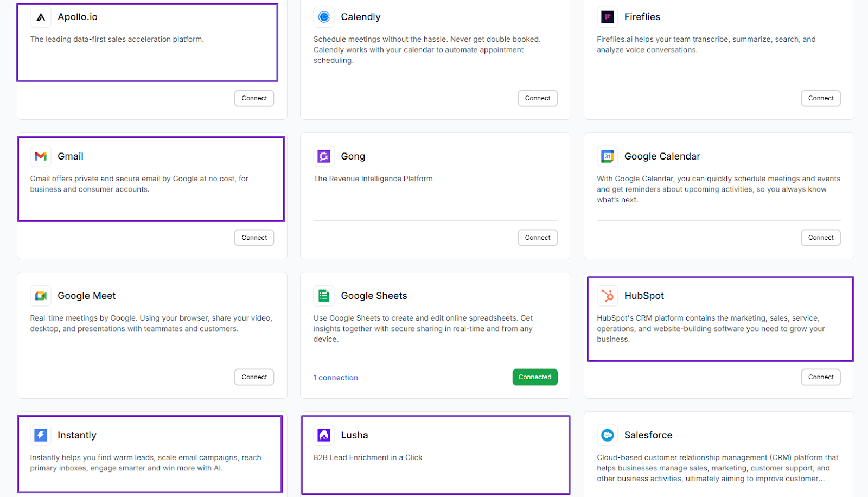Click 'The Revenue Intelligence Platform' description
Image resolution: width=868 pixels, height=497 pixels.
(373, 179)
